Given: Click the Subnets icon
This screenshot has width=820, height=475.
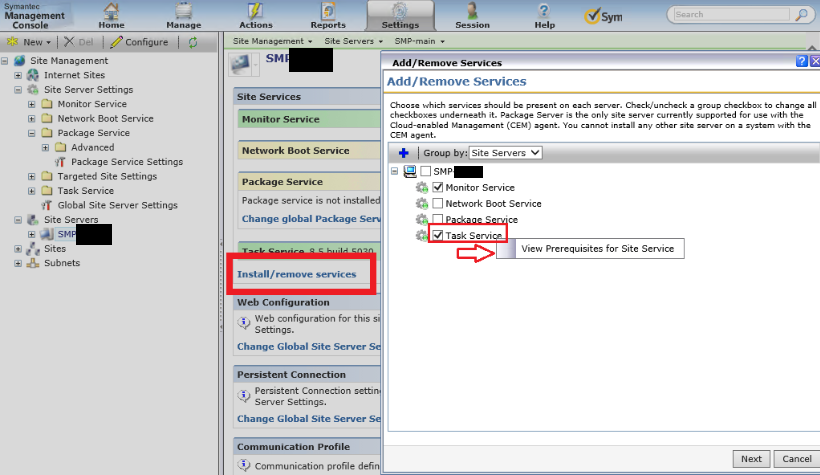Looking at the screenshot, I should pos(32,263).
